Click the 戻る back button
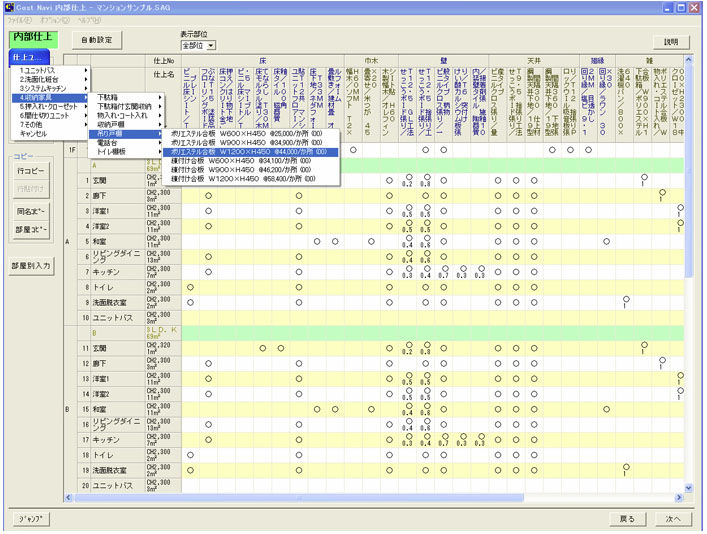 pos(627,519)
